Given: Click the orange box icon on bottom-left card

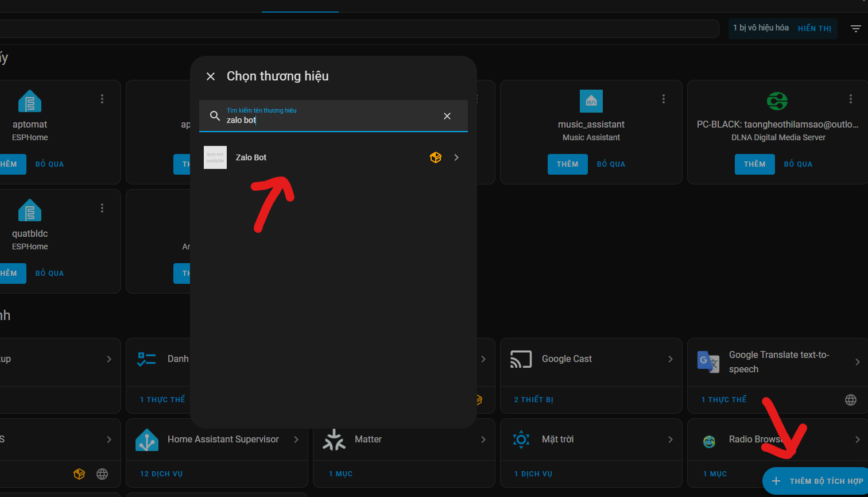Looking at the screenshot, I should [x=79, y=474].
